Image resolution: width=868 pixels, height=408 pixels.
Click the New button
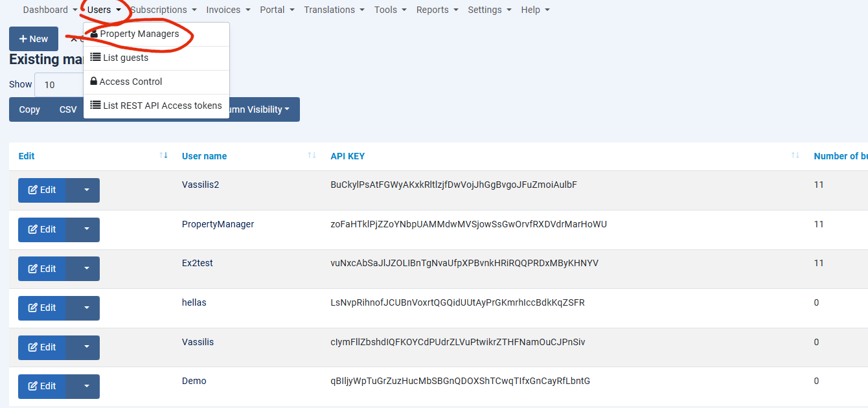coord(34,39)
